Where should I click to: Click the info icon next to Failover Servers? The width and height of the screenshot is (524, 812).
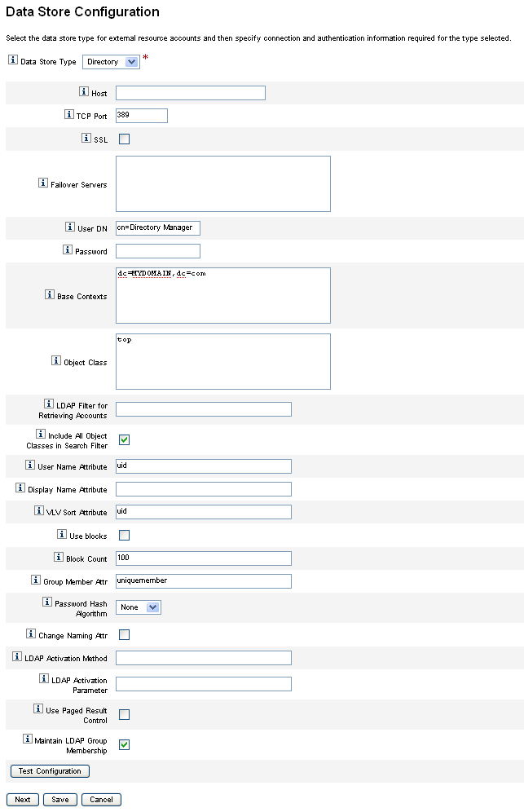click(43, 183)
